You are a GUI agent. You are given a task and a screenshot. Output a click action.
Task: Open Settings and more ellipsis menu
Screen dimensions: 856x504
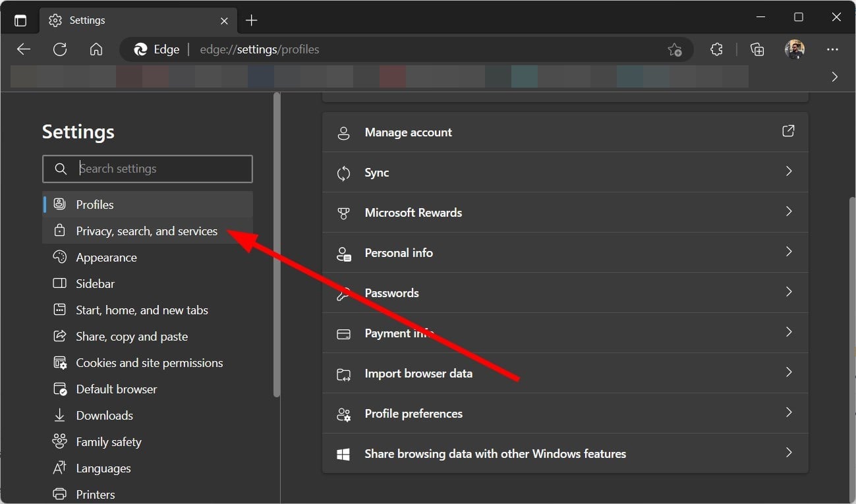pyautogui.click(x=832, y=49)
